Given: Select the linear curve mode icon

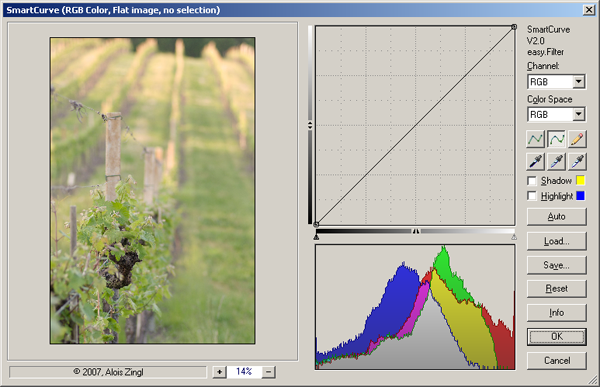Looking at the screenshot, I should click(536, 139).
